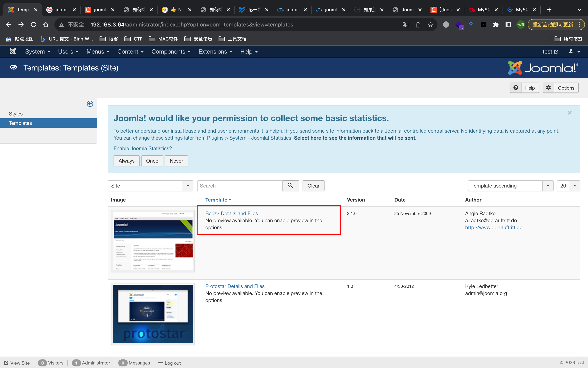Click the browser home icon
The height and width of the screenshot is (368, 588).
pos(46,25)
